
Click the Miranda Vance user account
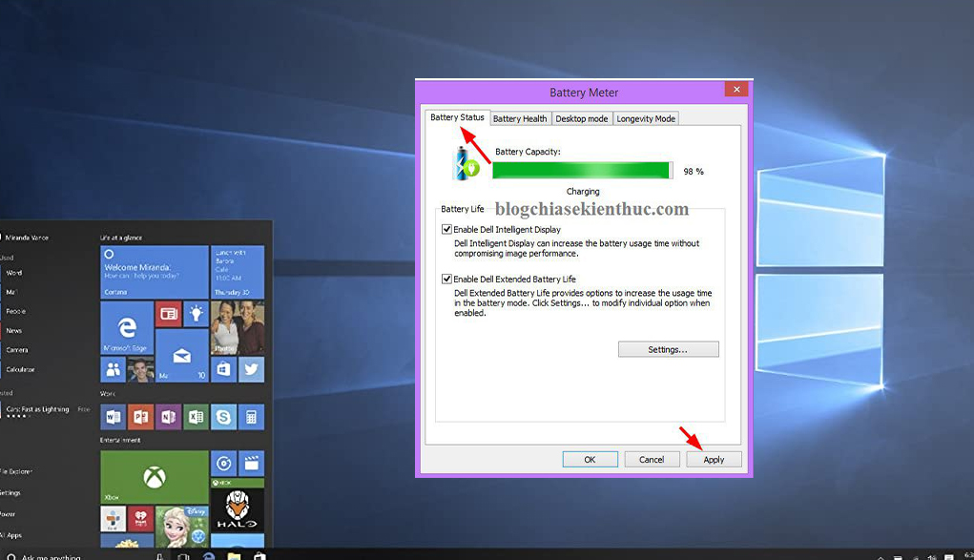[25, 238]
